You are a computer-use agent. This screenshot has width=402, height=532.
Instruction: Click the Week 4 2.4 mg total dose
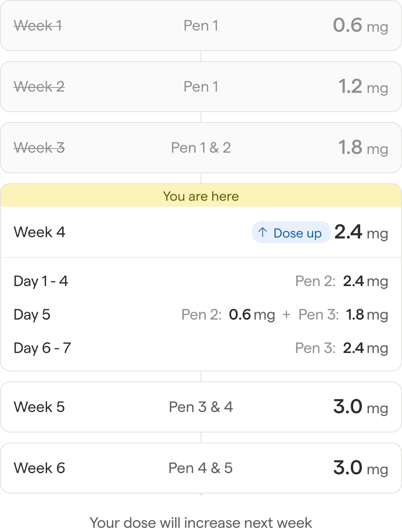coord(361,232)
